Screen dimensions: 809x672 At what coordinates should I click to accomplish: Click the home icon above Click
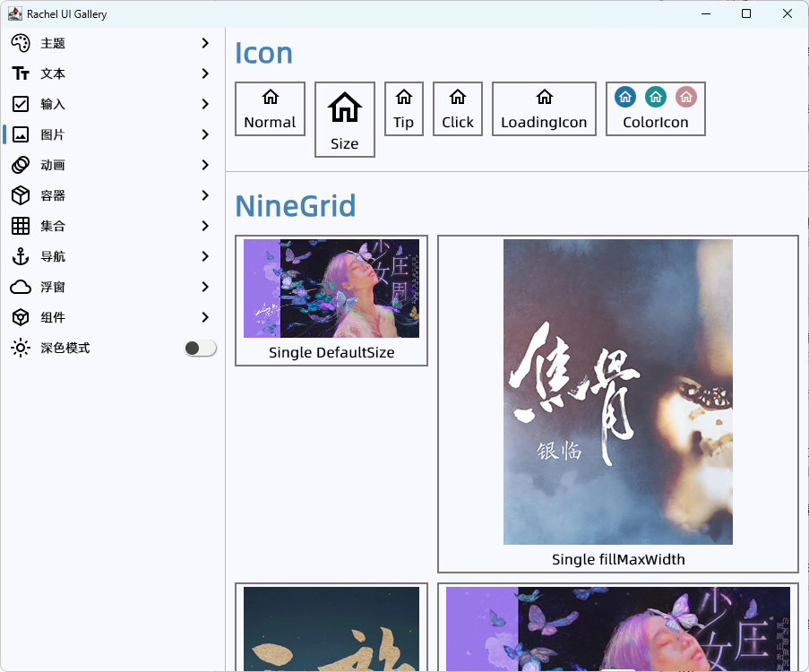click(458, 97)
